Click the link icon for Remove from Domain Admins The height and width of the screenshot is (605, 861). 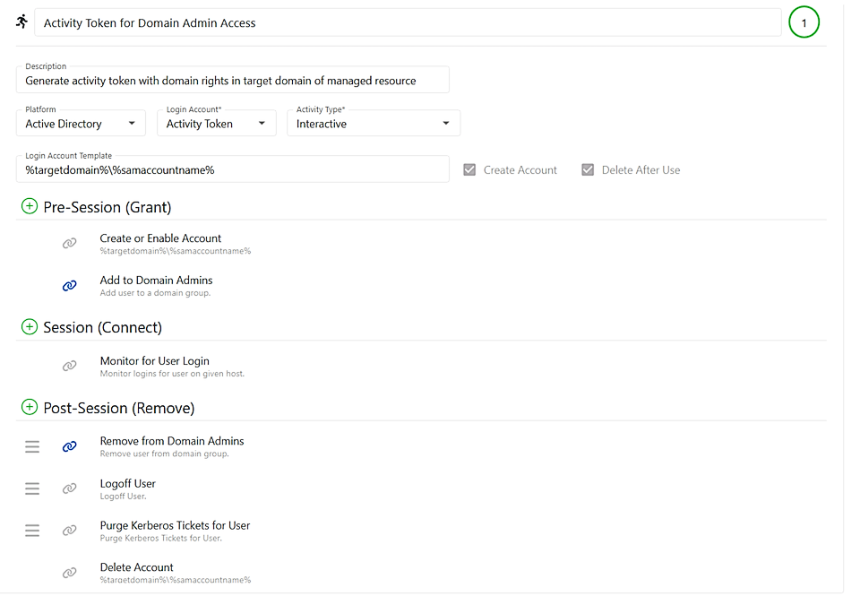(68, 446)
